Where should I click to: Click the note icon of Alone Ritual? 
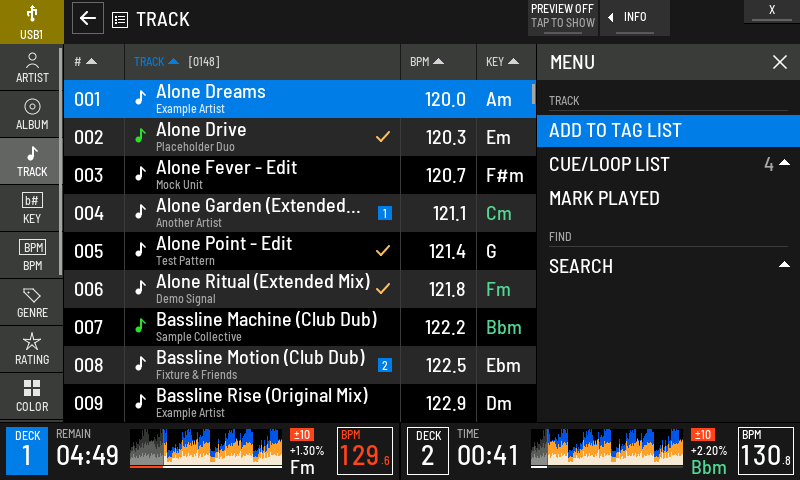[140, 288]
